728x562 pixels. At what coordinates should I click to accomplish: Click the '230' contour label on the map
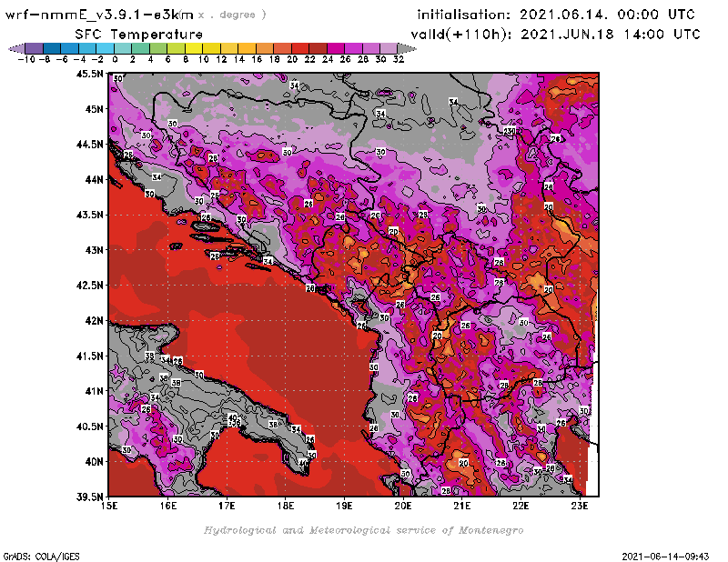[510, 131]
